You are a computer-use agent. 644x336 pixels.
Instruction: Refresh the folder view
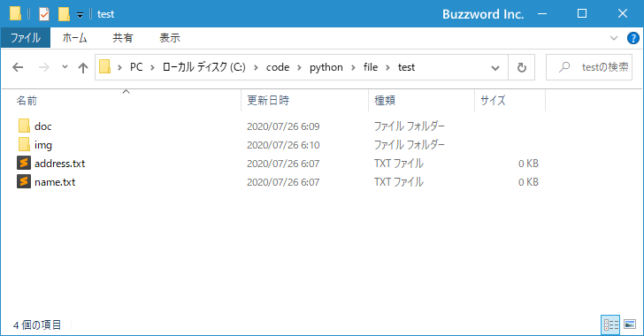coord(522,67)
